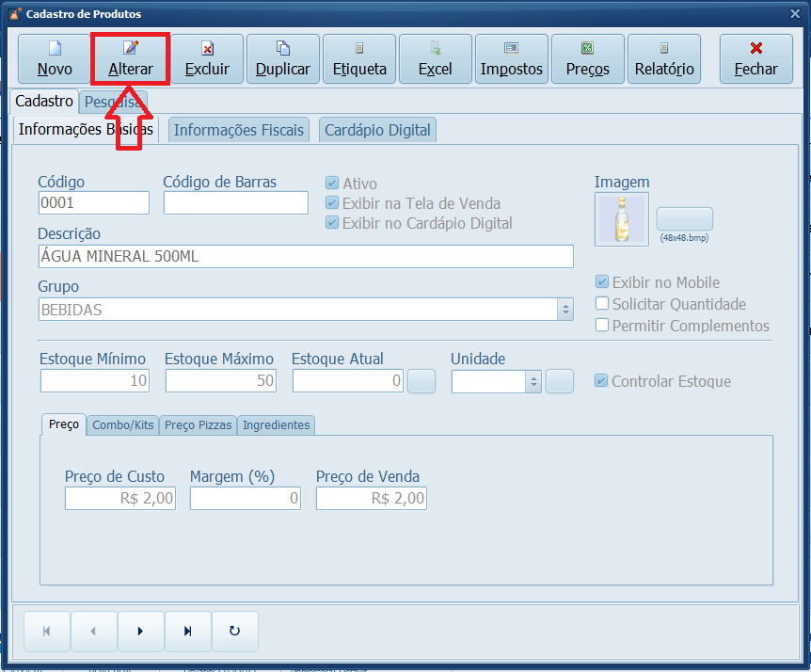Click Excluir to delete the product
This screenshot has height=672, width=811.
coord(207,59)
